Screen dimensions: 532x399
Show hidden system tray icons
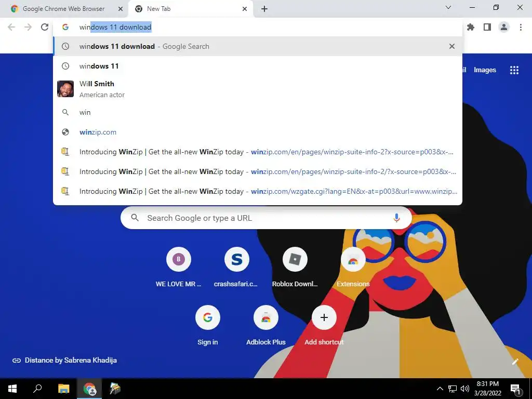(440, 389)
